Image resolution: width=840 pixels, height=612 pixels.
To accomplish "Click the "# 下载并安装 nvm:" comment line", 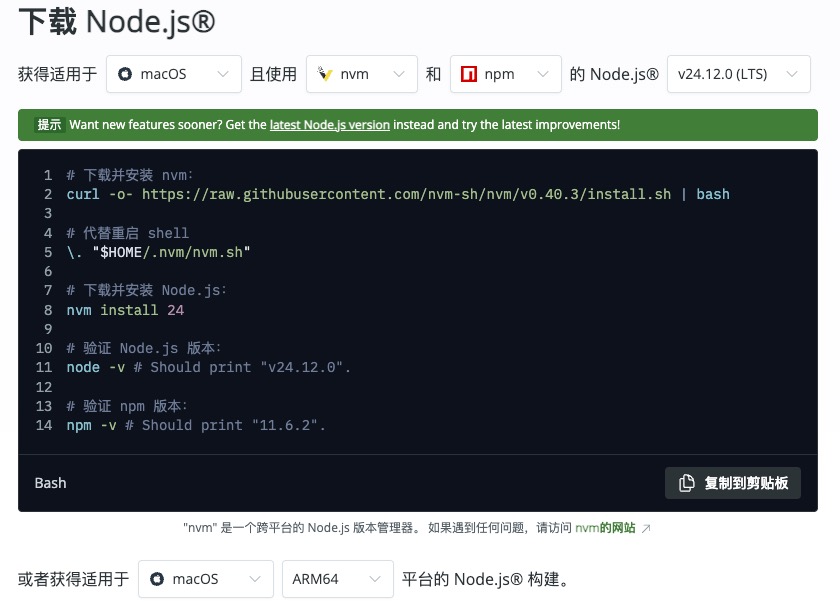I will pyautogui.click(x=130, y=175).
